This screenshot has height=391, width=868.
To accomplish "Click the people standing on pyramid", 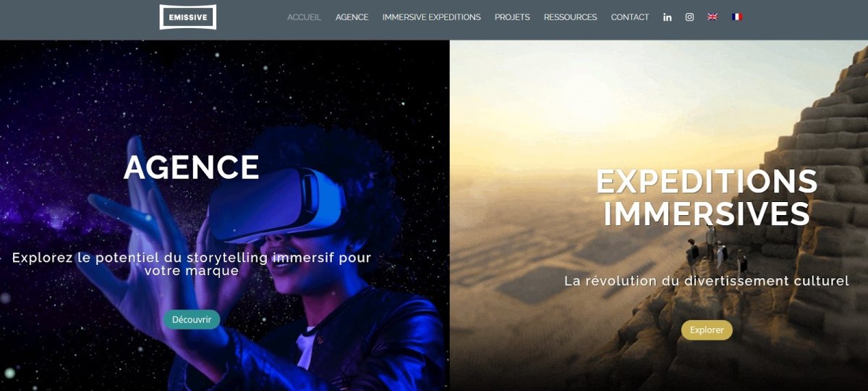I will click(x=716, y=250).
